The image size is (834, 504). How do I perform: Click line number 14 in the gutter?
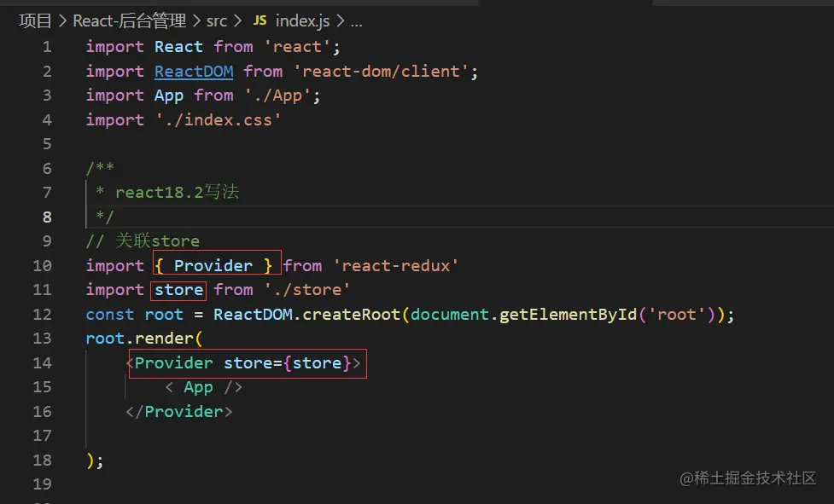[x=43, y=362]
